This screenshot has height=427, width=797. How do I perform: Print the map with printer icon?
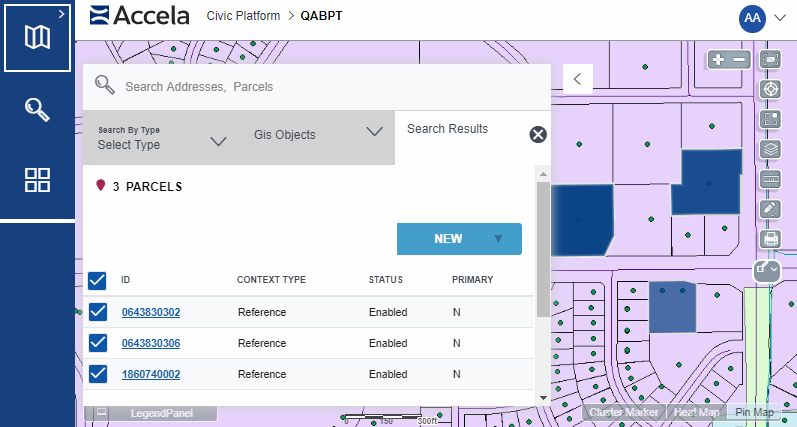[x=770, y=239]
